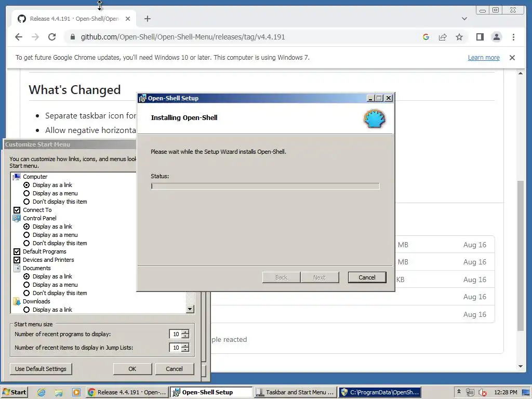The image size is (532, 399).
Task: Click the Computer icon in list
Action: pyautogui.click(x=17, y=177)
